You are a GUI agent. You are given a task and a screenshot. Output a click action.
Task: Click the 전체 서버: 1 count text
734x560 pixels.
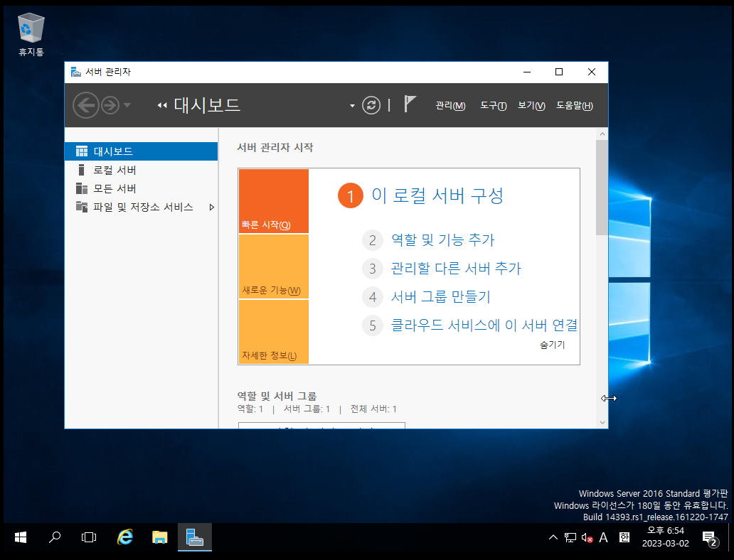[373, 409]
